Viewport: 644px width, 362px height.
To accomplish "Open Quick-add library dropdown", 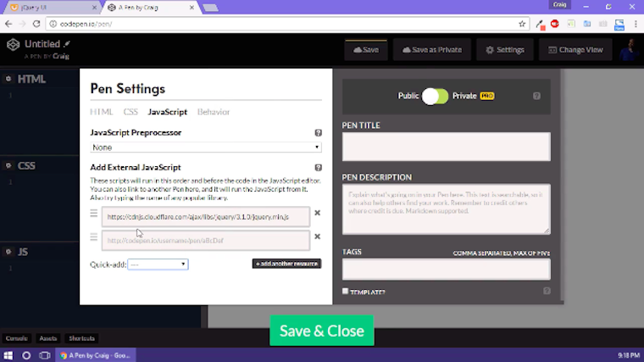I will pos(158,265).
